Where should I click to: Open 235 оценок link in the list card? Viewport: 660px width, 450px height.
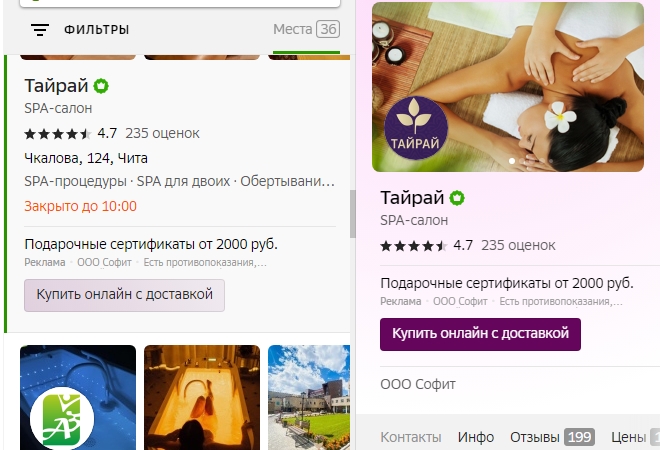[162, 133]
